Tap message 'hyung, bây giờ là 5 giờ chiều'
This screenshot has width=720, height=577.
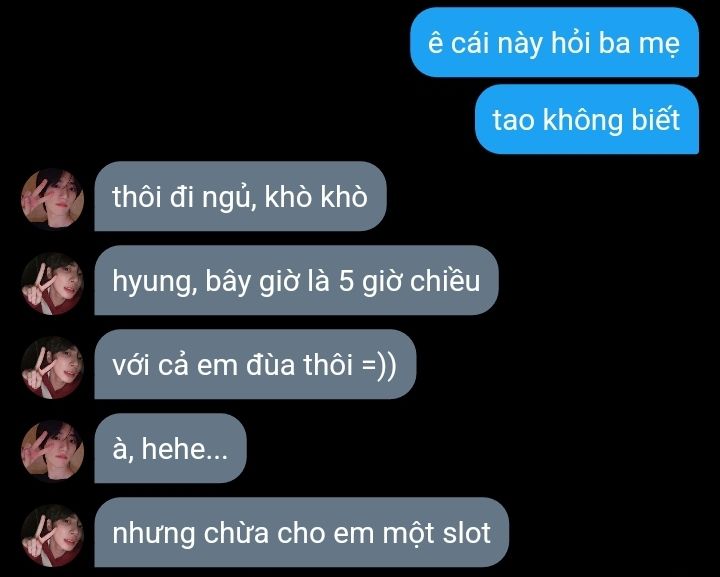[296, 280]
